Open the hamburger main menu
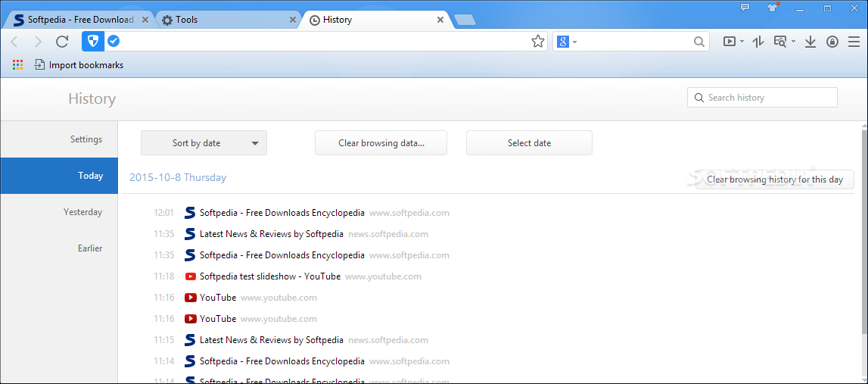The image size is (868, 384). tap(854, 42)
